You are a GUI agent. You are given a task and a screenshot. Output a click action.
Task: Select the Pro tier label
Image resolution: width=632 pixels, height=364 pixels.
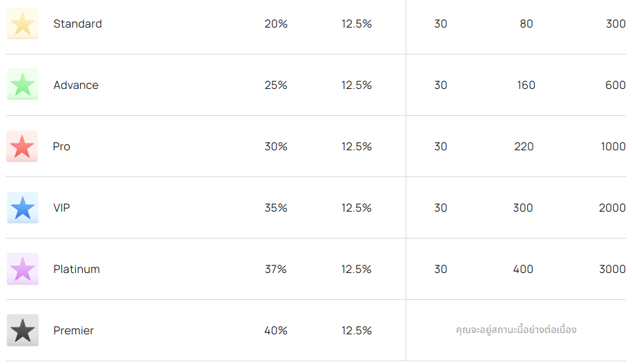point(61,147)
